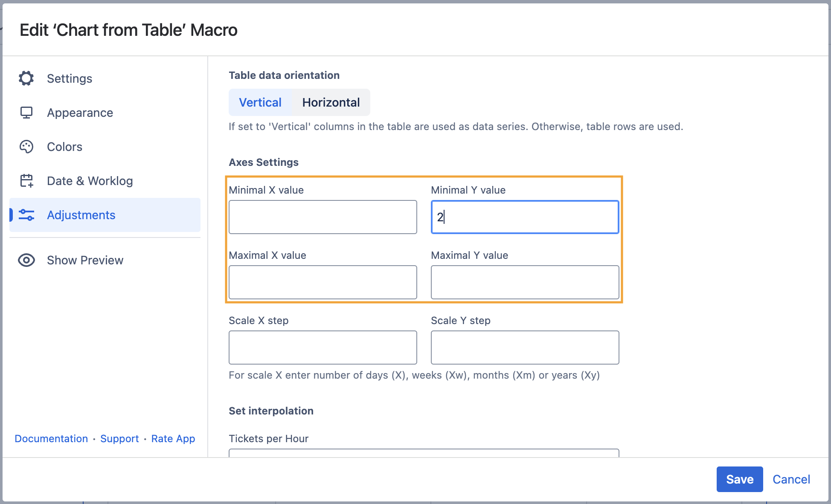
Task: Open the Date & Worklog tab
Action: [x=90, y=181]
